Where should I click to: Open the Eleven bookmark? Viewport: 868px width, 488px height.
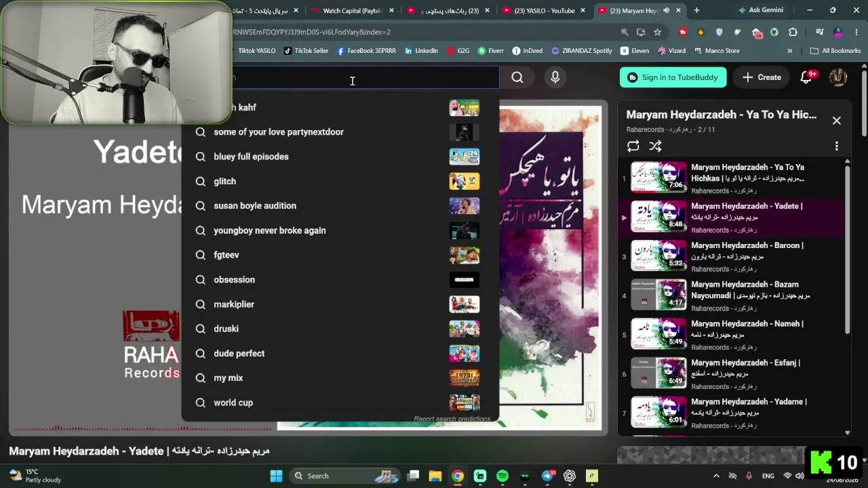point(635,51)
